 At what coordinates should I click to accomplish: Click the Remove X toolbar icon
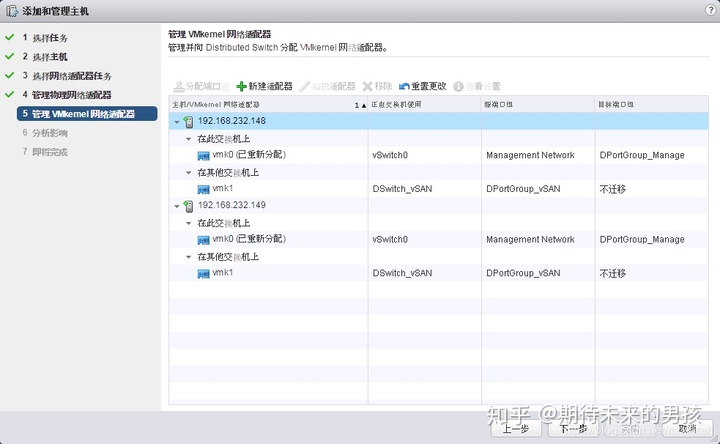point(367,86)
